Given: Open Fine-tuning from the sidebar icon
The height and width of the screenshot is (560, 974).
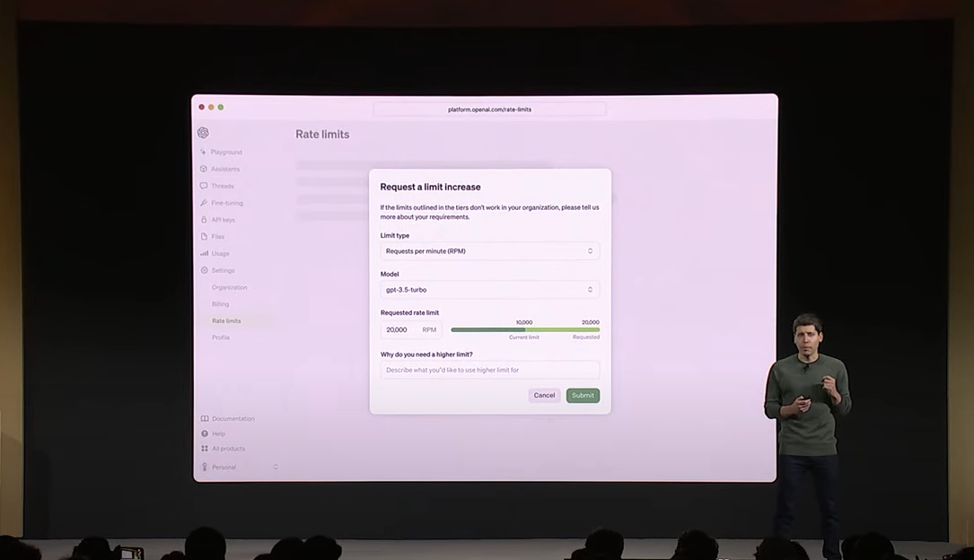Looking at the screenshot, I should tap(204, 203).
